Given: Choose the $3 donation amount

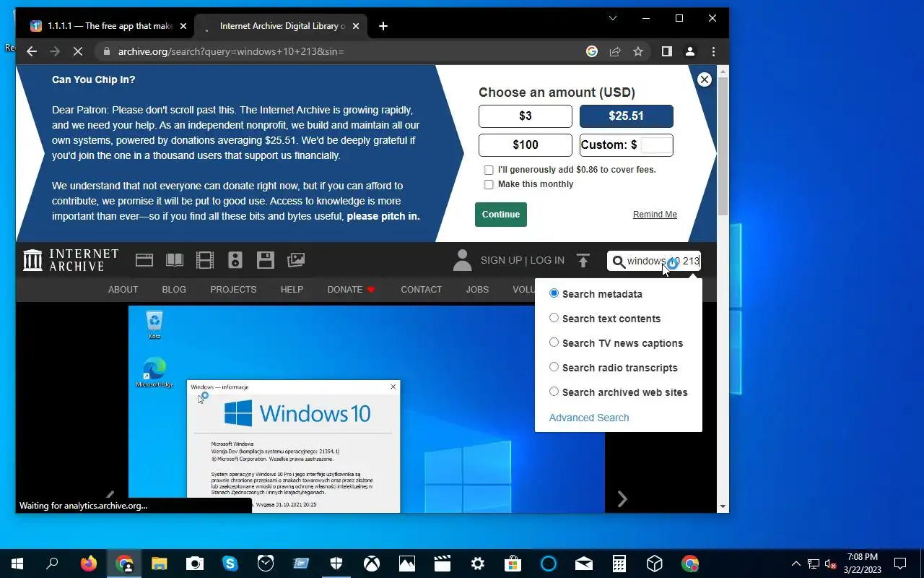Looking at the screenshot, I should [x=526, y=116].
